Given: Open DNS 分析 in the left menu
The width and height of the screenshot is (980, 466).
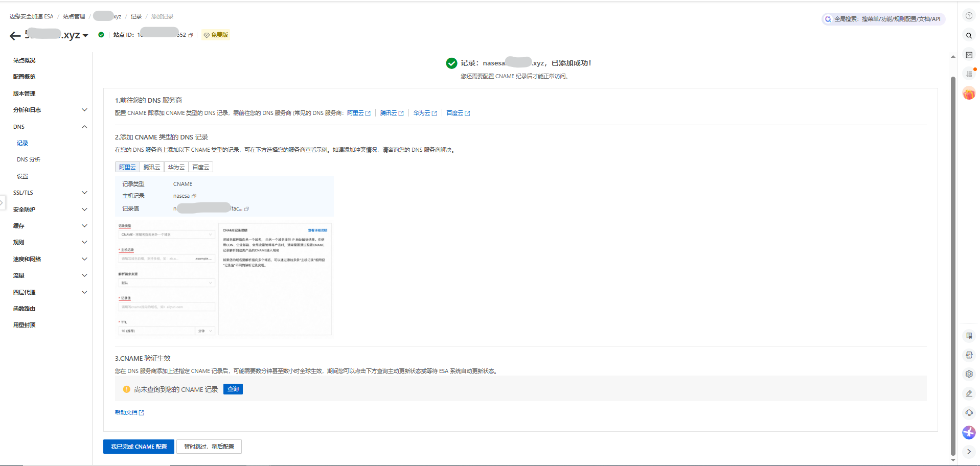Looking at the screenshot, I should [x=29, y=159].
